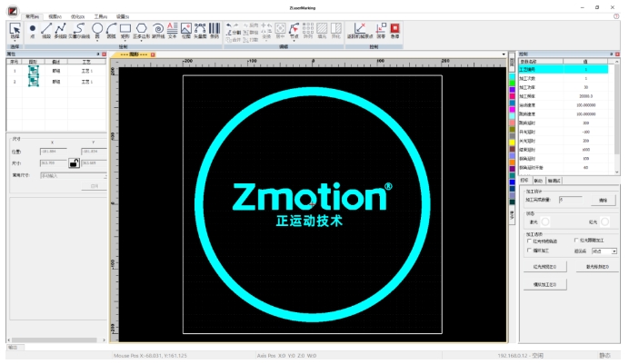
Task: Add a Barcode (条码) object
Action: 215,31
